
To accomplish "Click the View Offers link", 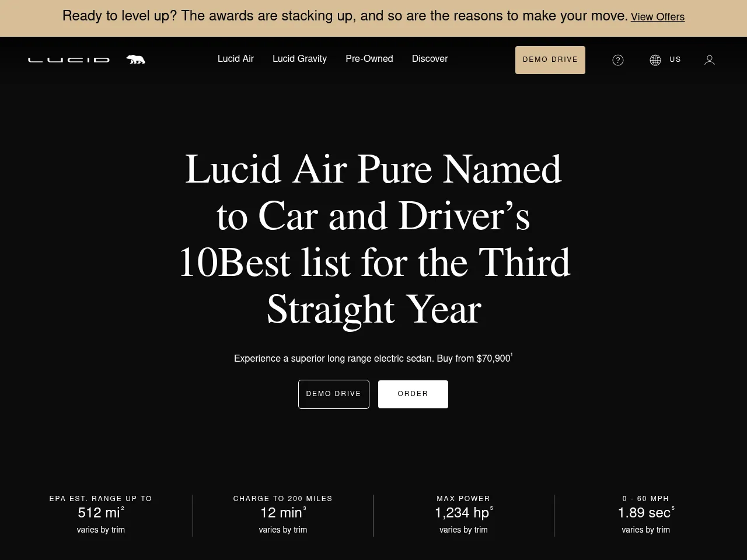I will click(x=658, y=17).
